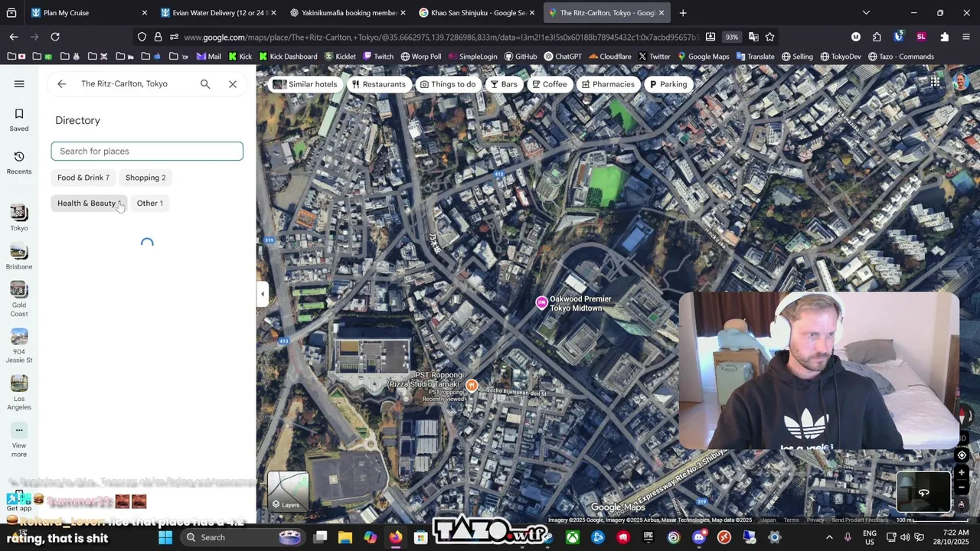Select the Parking chip
Image resolution: width=980 pixels, height=551 pixels.
click(x=668, y=84)
